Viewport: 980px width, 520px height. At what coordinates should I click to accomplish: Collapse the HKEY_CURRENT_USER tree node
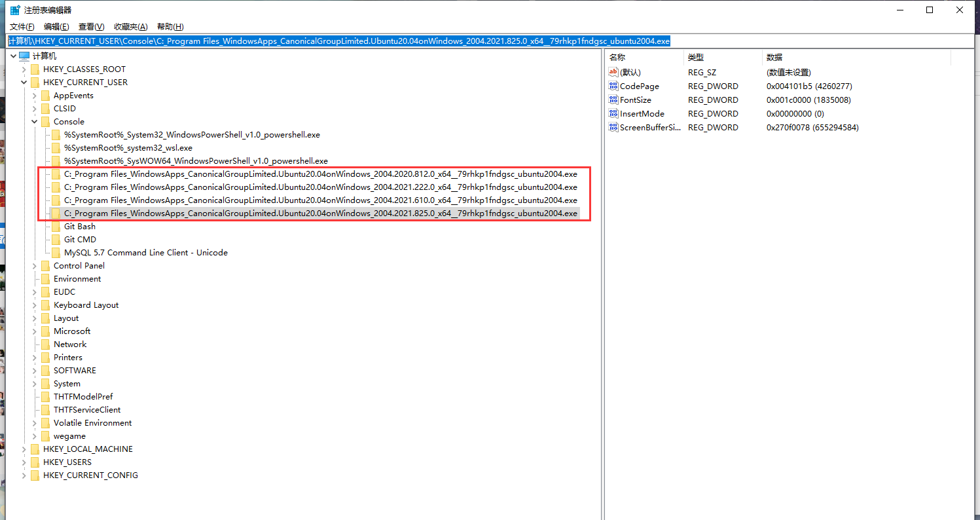(24, 82)
